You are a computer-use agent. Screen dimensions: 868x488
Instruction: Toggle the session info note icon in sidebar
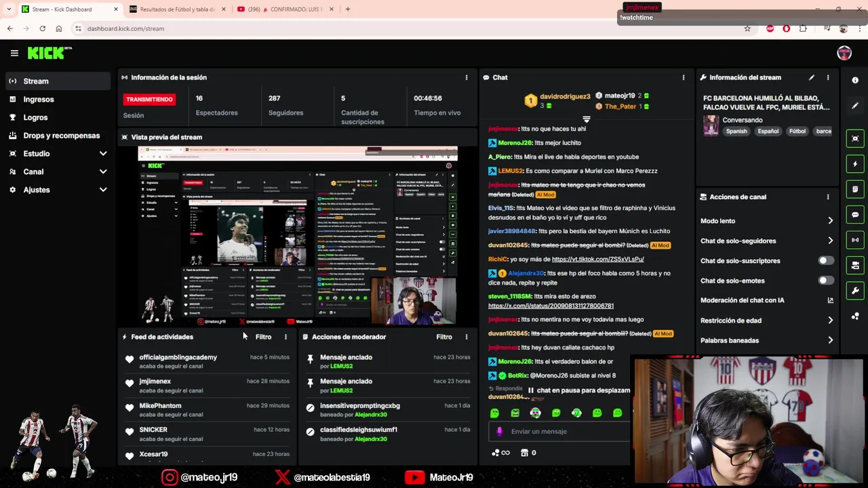pyautogui.click(x=855, y=189)
